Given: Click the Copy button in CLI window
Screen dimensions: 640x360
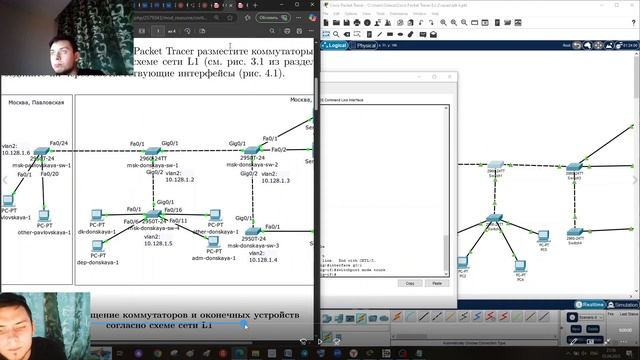Looking at the screenshot, I should pos(410,283).
